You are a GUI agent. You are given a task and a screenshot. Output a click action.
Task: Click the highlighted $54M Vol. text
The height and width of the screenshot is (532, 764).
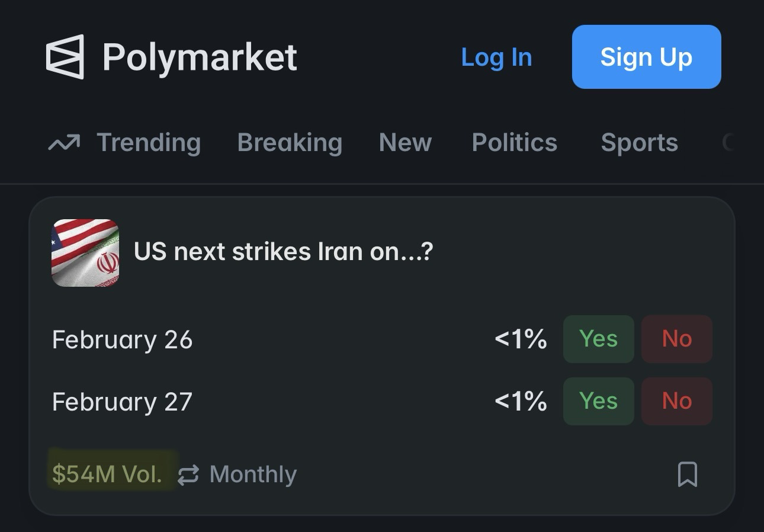107,475
